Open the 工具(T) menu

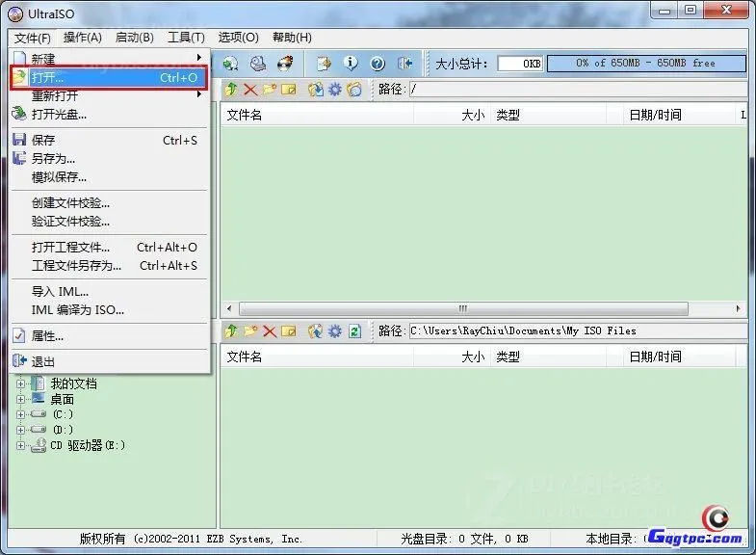click(x=186, y=38)
